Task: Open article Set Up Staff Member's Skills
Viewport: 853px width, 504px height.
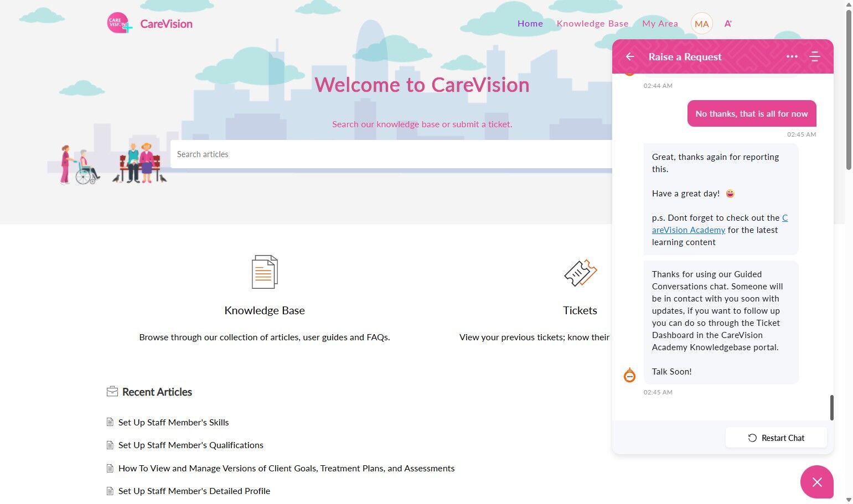Action: (173, 422)
